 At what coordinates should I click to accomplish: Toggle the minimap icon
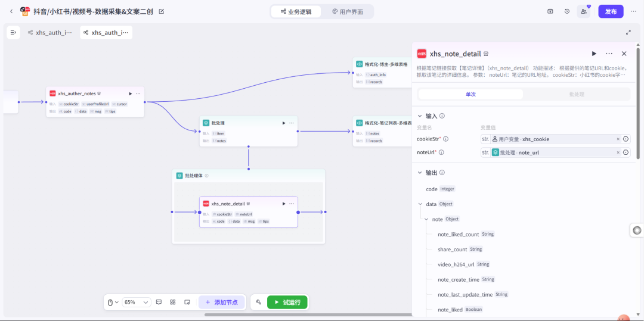(187, 302)
